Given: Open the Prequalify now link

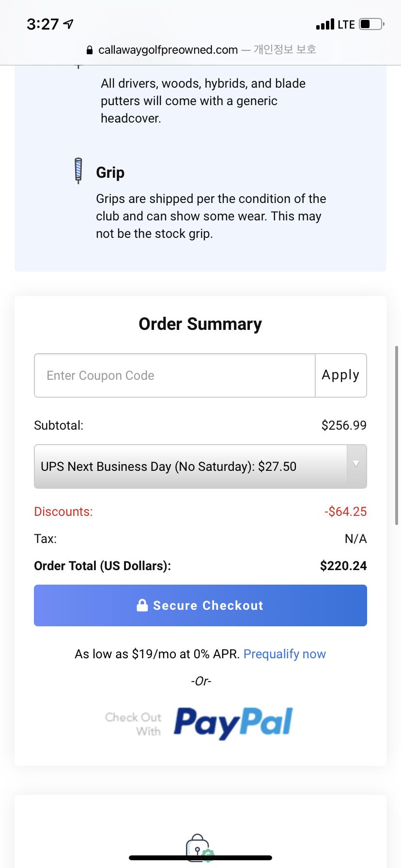Looking at the screenshot, I should click(284, 654).
